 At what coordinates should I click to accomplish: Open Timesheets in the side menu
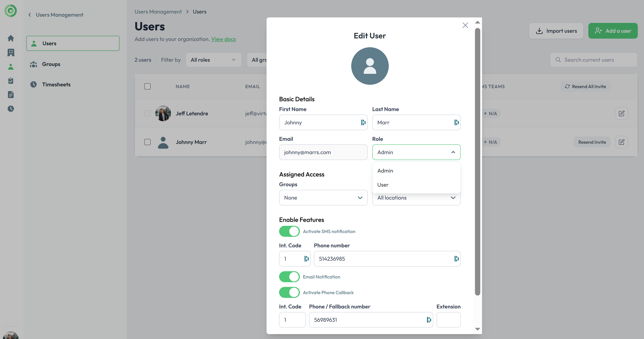tap(56, 84)
